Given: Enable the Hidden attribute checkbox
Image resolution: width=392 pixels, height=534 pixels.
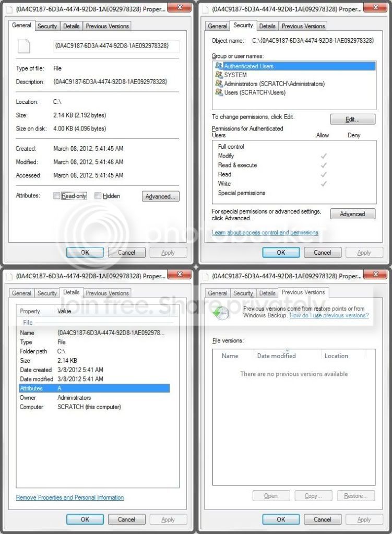Looking at the screenshot, I should pos(98,195).
